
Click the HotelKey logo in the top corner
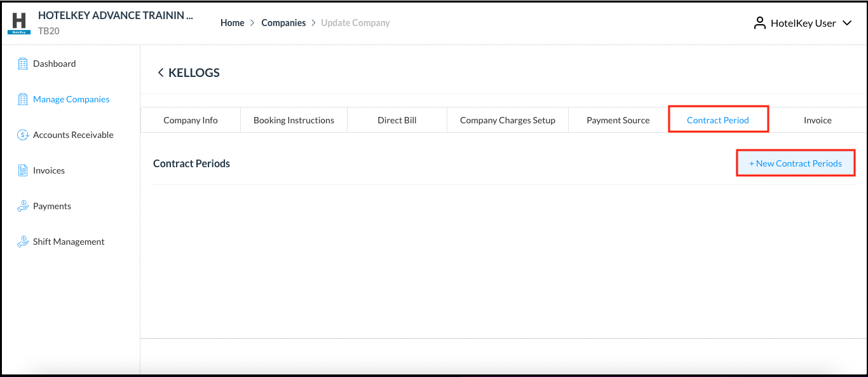point(18,22)
